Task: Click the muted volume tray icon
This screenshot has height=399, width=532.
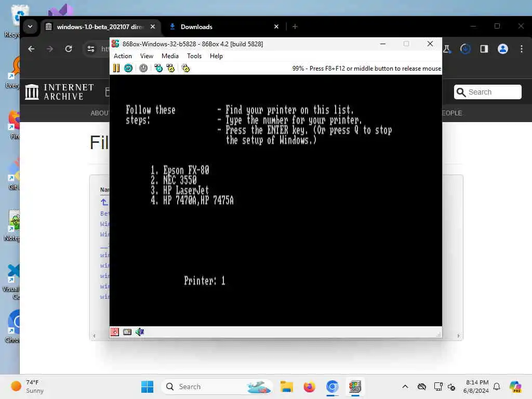Action: click(x=451, y=387)
